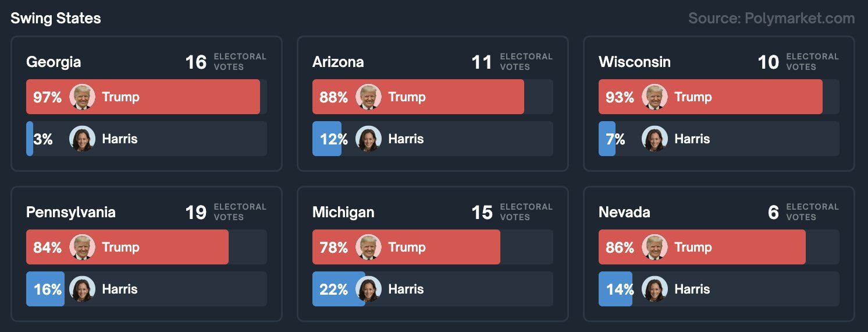Click the Harris avatar in the Michigan card

(368, 289)
